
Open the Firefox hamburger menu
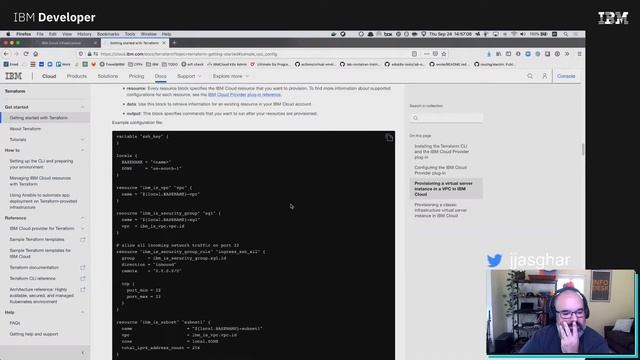click(x=579, y=54)
